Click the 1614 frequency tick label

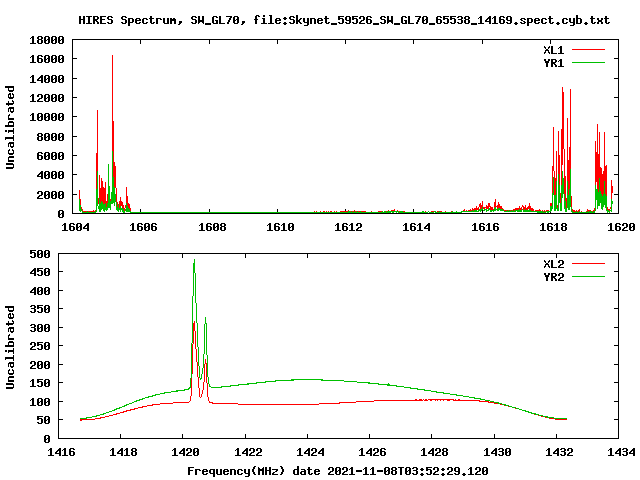point(416,227)
